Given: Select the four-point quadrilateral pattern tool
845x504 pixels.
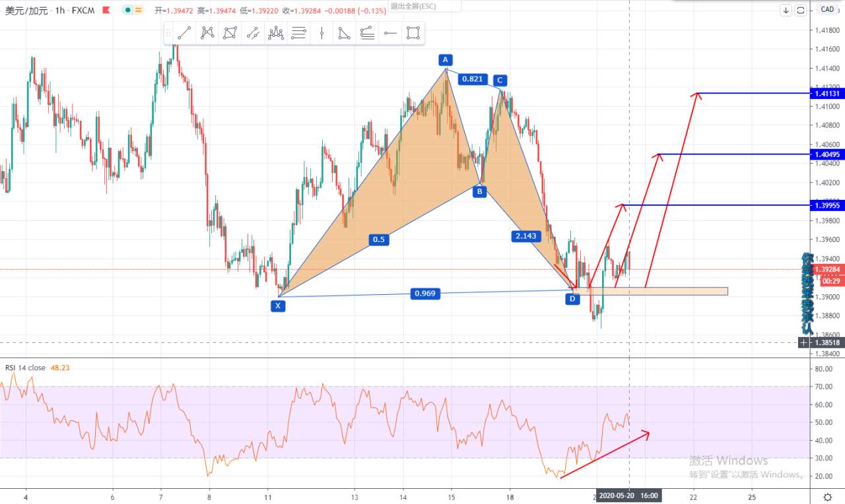Looking at the screenshot, I should [230, 33].
